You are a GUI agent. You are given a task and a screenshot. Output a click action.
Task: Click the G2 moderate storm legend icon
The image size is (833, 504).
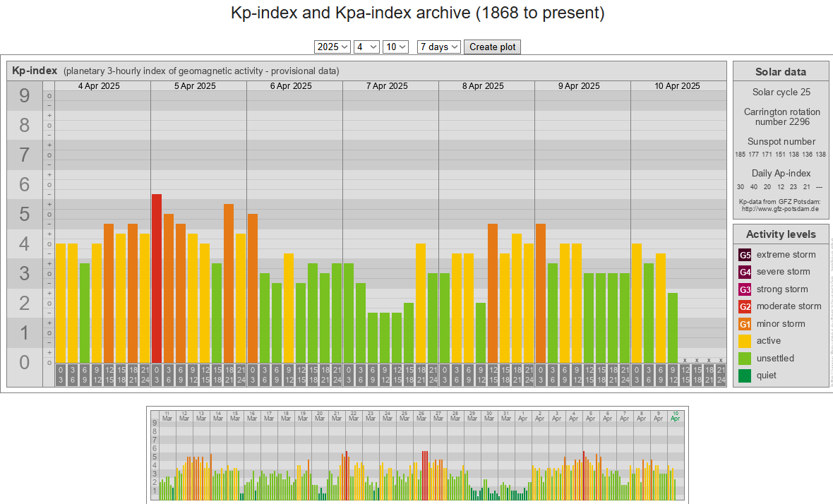click(745, 306)
